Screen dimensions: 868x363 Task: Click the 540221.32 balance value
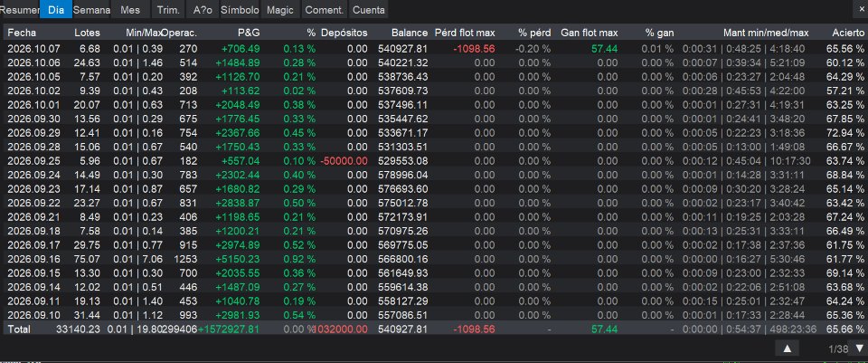[x=403, y=62]
